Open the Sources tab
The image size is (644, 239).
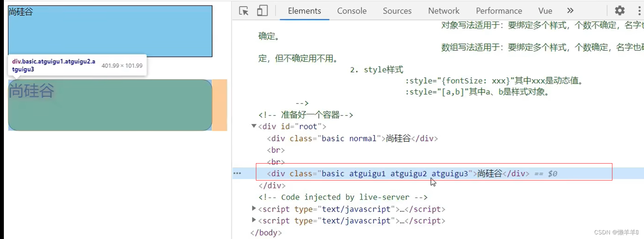tap(397, 11)
